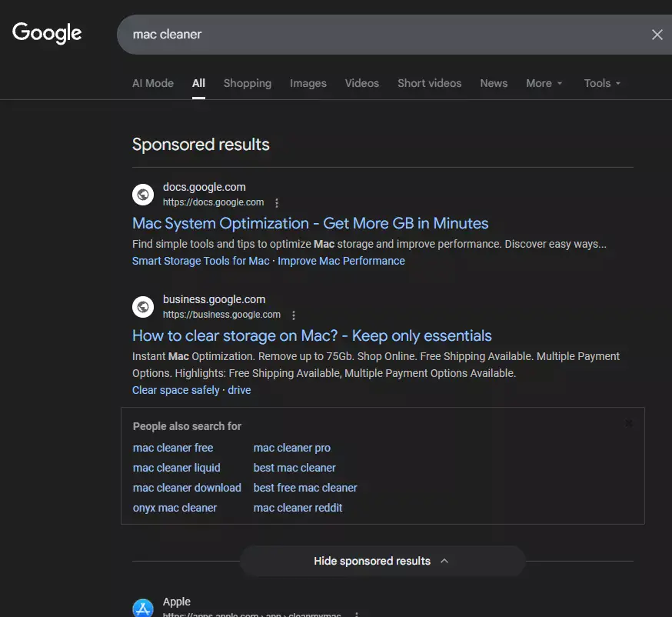Expand the More search filters dropdown
Screen dimensions: 672x617
pyautogui.click(x=544, y=83)
